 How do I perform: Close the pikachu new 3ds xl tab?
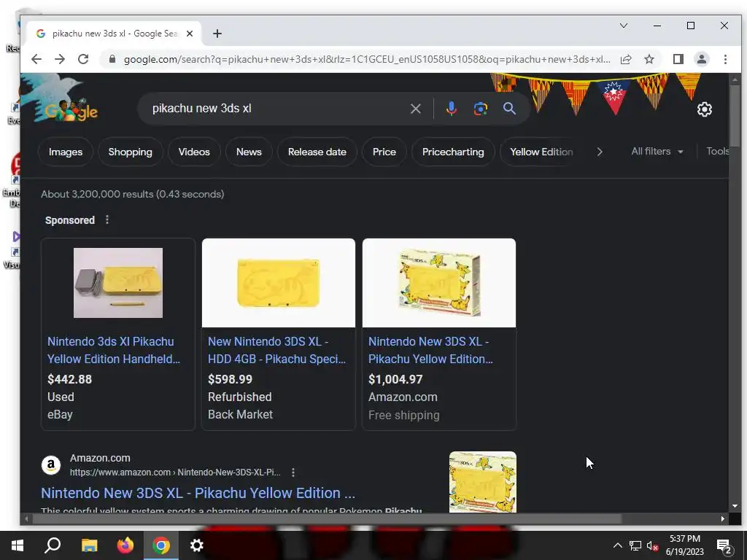click(190, 34)
